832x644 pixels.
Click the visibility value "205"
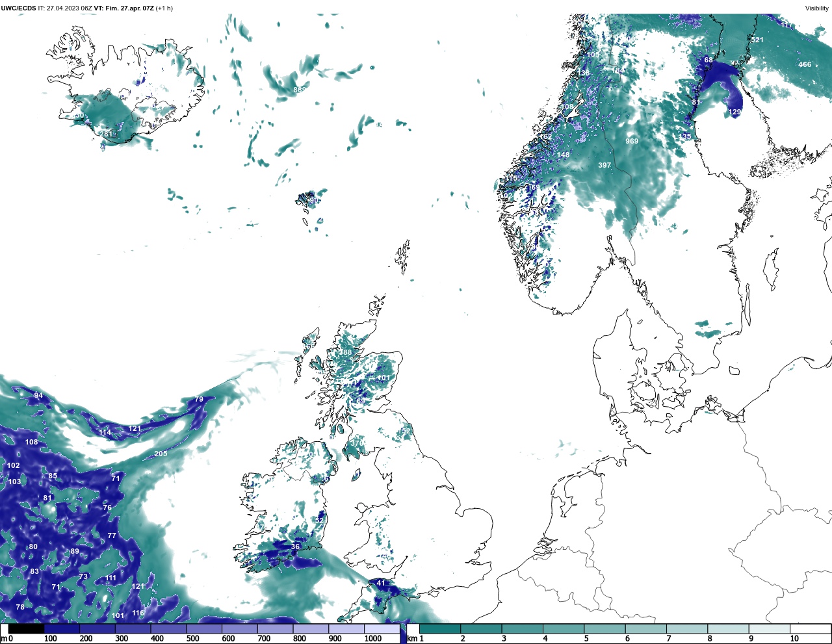tap(161, 454)
